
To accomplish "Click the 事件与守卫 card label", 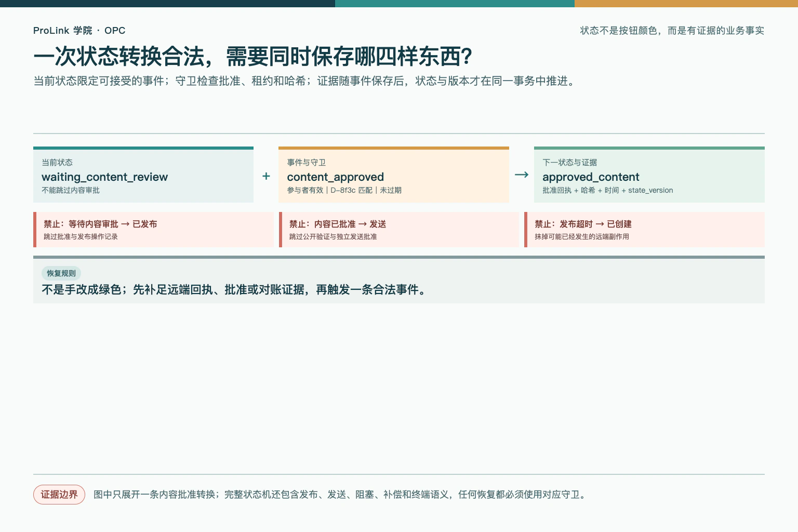I will point(307,163).
